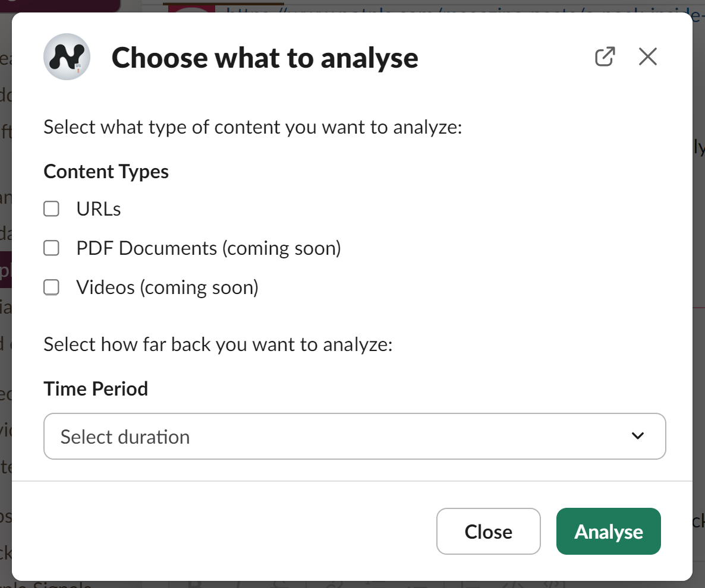
Task: Click the app avatar icon in dialog header
Action: pyautogui.click(x=67, y=56)
